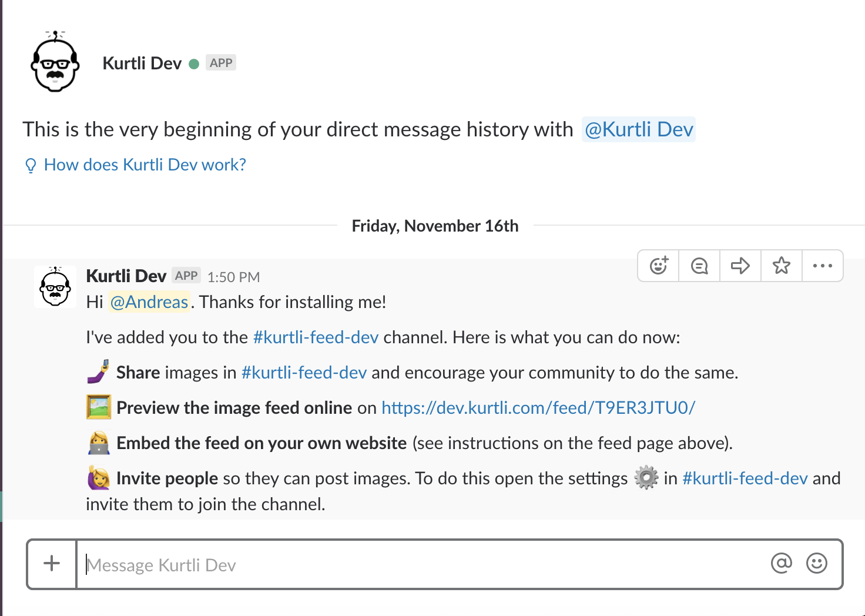Star the Kurtli Dev message
Image resolution: width=865 pixels, height=616 pixels.
click(782, 266)
